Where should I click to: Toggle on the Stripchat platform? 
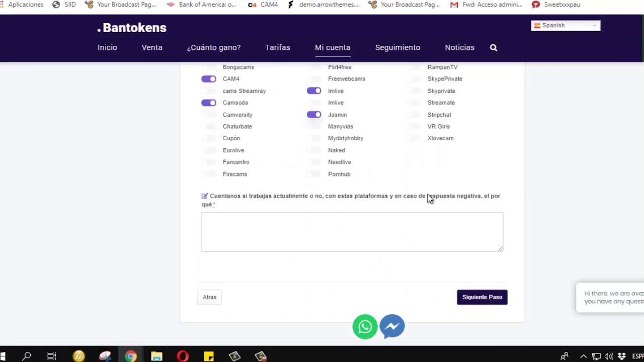[x=414, y=115]
